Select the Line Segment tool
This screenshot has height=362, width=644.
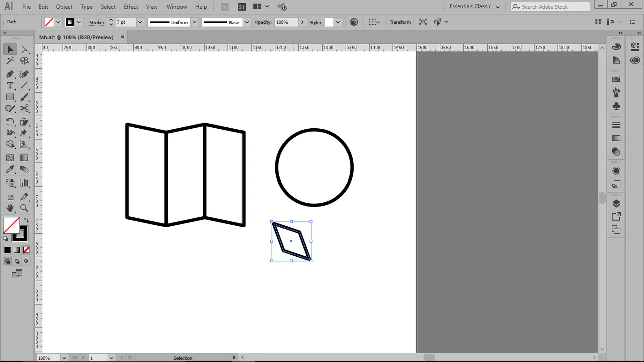pos(24,85)
